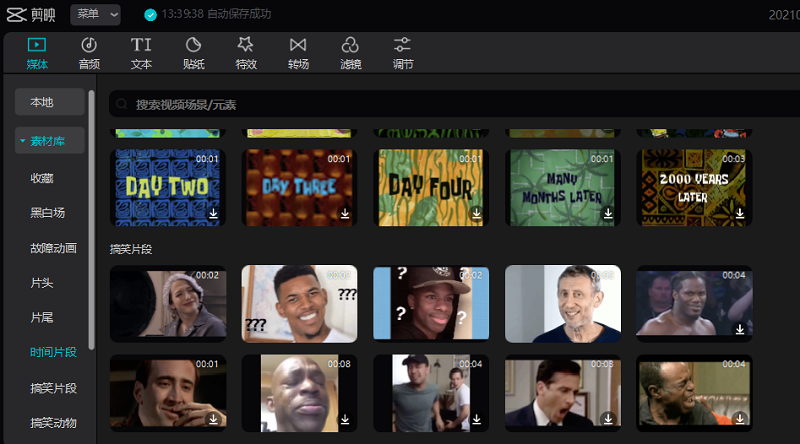Click the sidebar category scrollbar

tap(91, 219)
